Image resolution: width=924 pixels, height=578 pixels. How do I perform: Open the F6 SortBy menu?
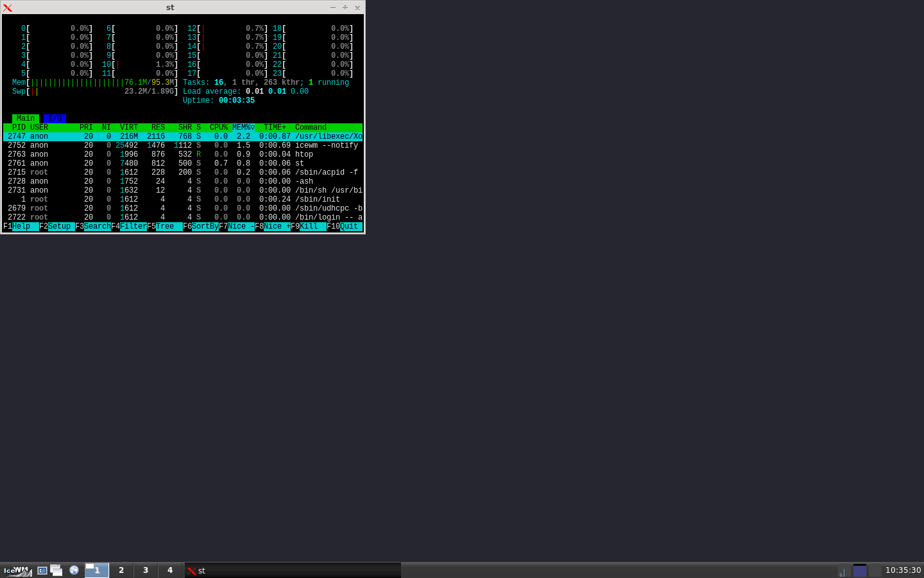[x=201, y=227]
